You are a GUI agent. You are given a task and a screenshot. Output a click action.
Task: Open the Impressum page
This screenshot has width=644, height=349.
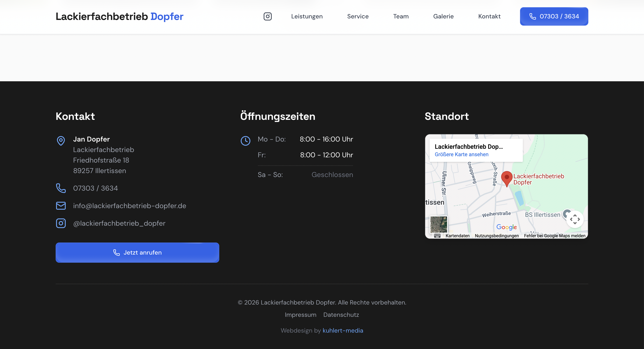pos(301,315)
